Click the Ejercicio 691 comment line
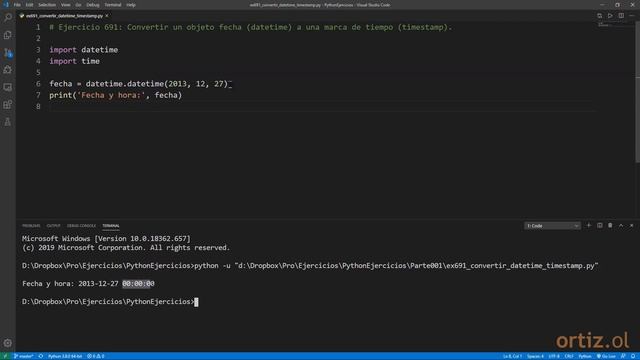Image resolution: width=640 pixels, height=360 pixels. [251, 27]
